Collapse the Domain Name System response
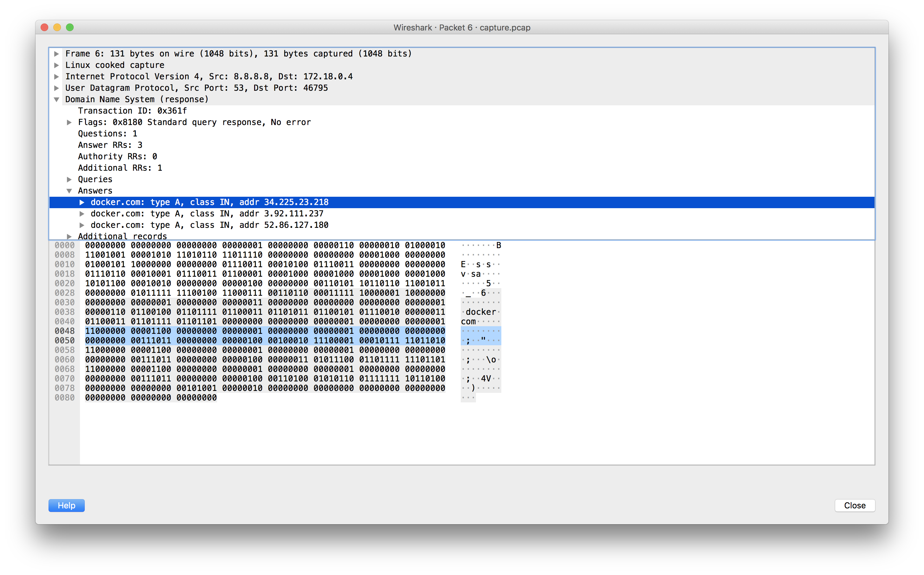The width and height of the screenshot is (924, 575). pos(56,99)
